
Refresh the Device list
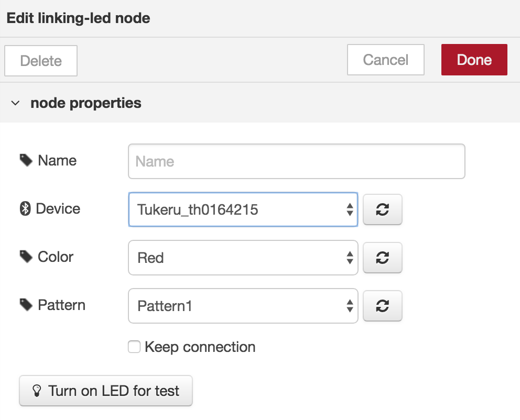point(382,209)
